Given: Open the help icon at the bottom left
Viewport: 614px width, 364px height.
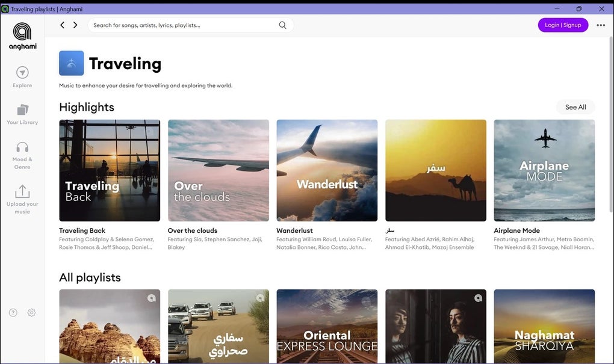Looking at the screenshot, I should point(13,312).
